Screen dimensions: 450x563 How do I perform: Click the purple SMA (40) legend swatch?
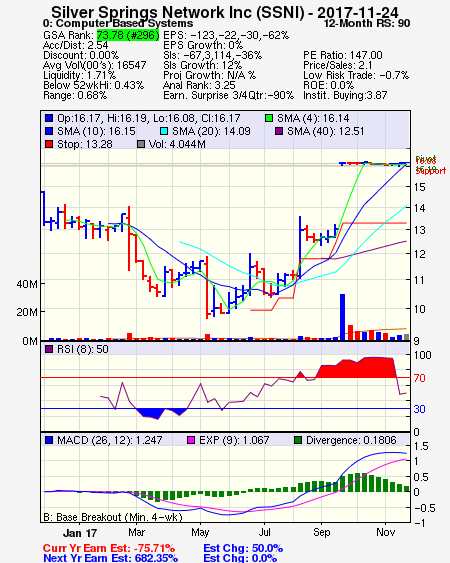coord(279,131)
